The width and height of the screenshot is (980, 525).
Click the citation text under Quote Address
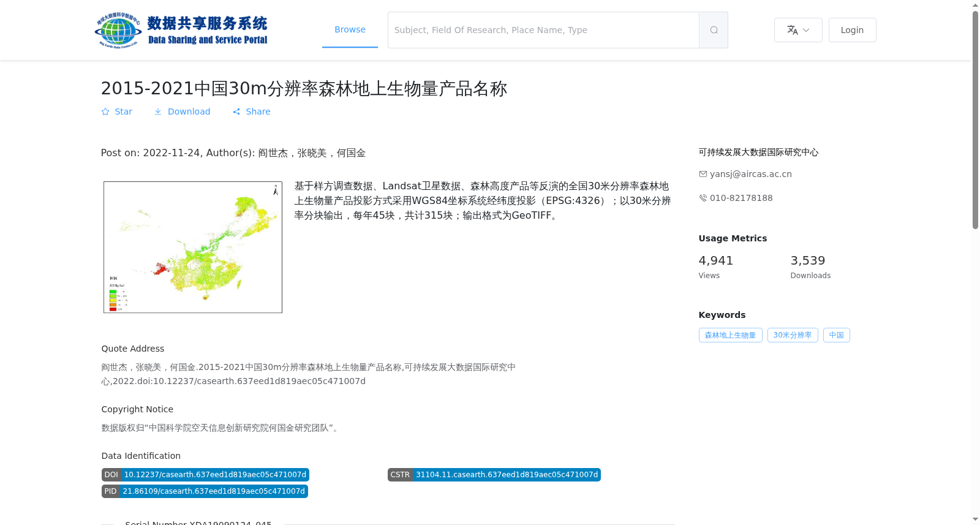click(309, 374)
